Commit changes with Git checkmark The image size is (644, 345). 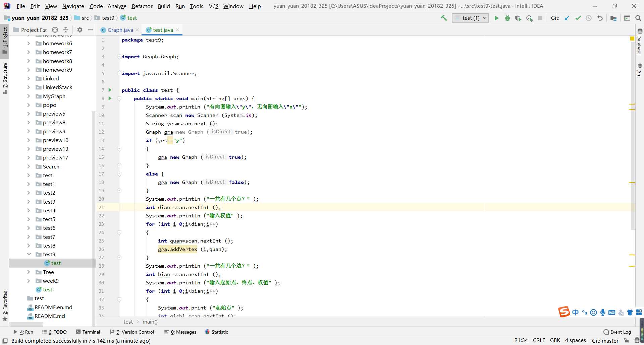(x=578, y=18)
